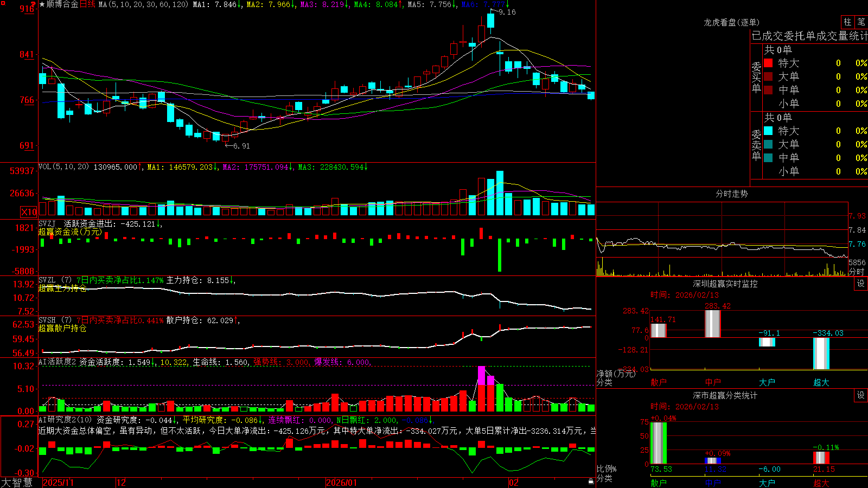Click the 主力持仓: 8.155 value

tap(199, 280)
